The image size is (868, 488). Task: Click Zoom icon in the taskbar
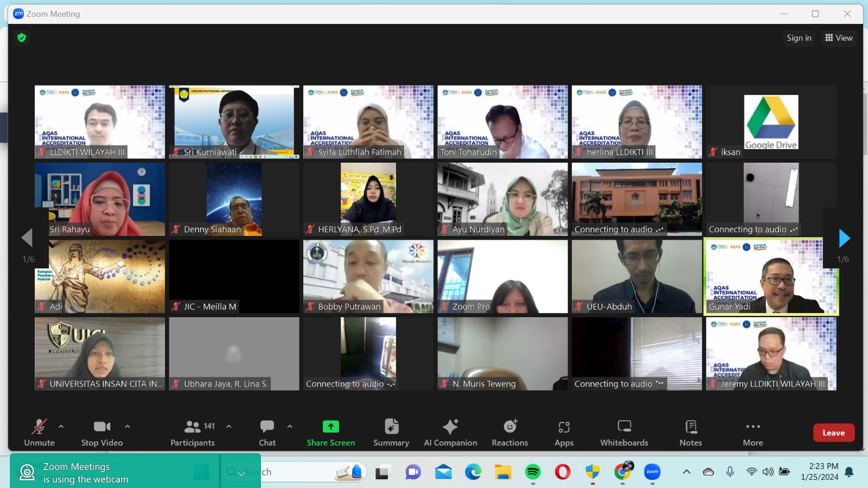click(x=652, y=472)
